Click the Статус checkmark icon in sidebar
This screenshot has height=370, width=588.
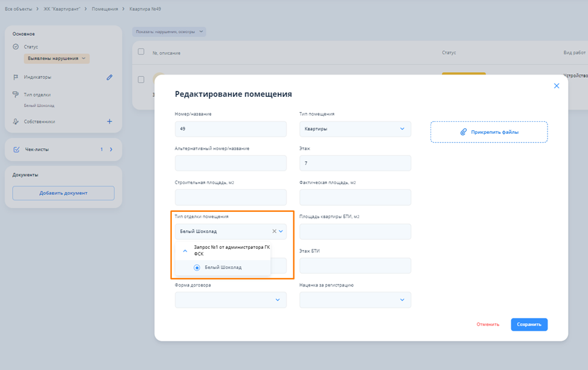click(16, 47)
